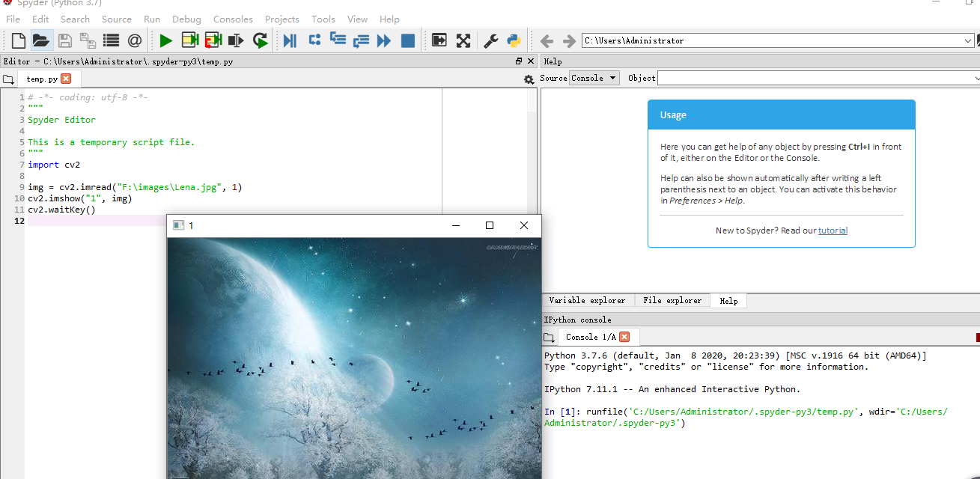Viewport: 980px width, 479px height.
Task: Go forward with right arrow
Action: tap(569, 40)
